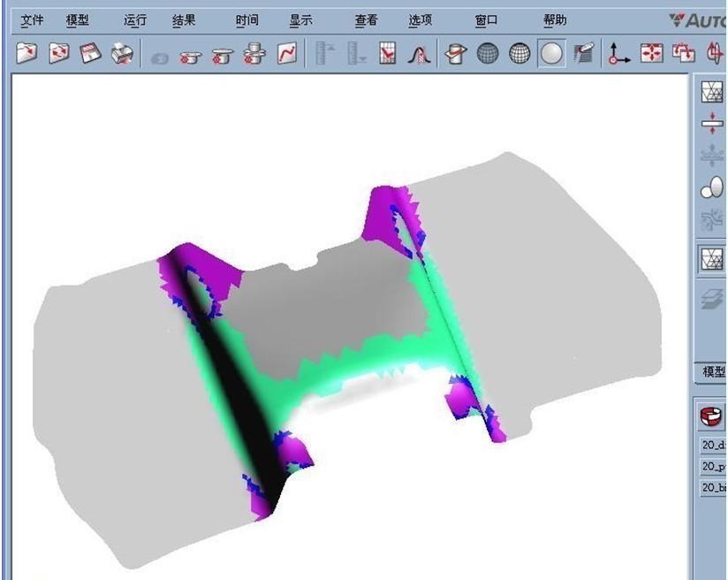728x580 pixels.
Task: Click the bell curve distribution icon
Action: point(419,55)
